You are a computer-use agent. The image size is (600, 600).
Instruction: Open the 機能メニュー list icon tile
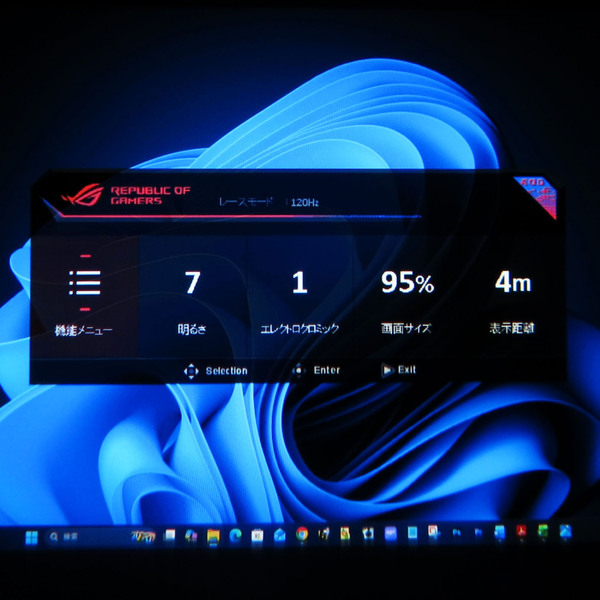pos(84,297)
